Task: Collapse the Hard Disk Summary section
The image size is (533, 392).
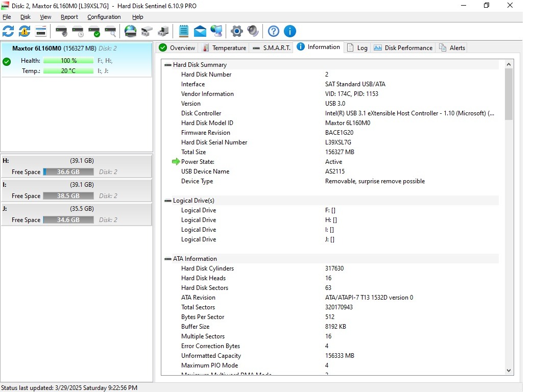Action: [167, 65]
